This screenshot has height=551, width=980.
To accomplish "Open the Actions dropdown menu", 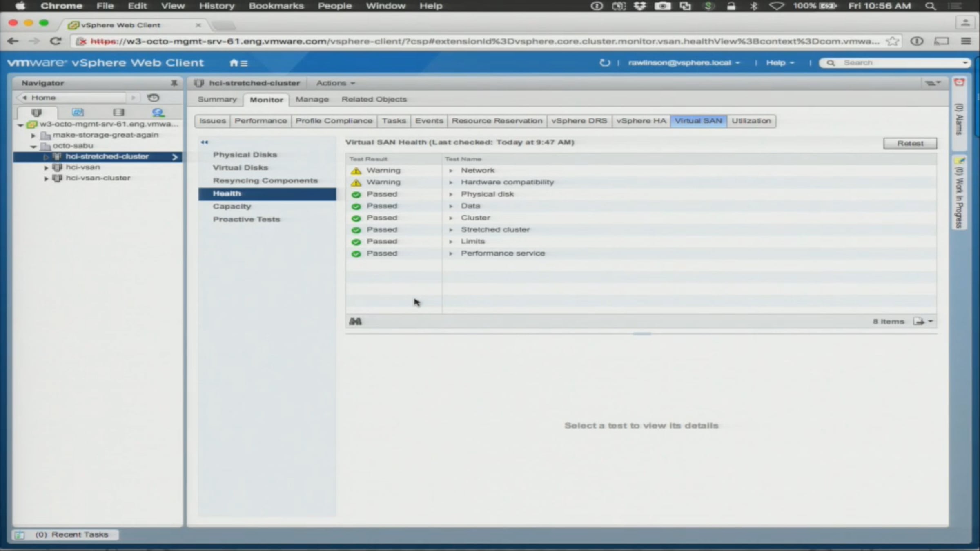I will pyautogui.click(x=335, y=83).
